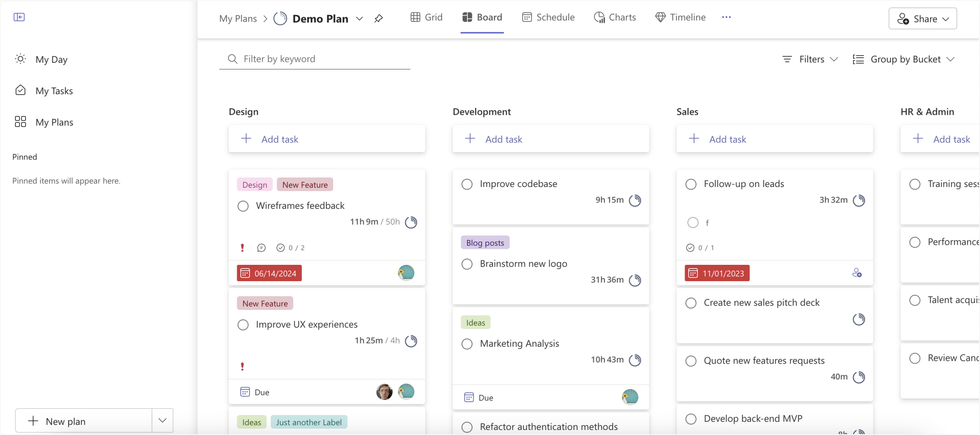Mark Wireframes feedback as complete
The image size is (980, 435).
coord(243,206)
